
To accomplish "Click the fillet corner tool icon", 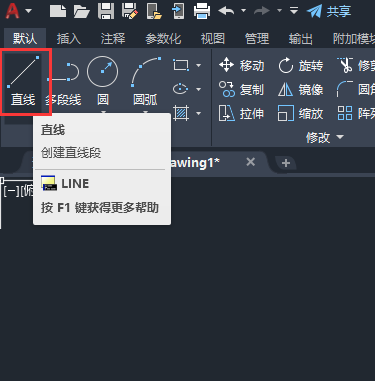I will tap(345, 89).
